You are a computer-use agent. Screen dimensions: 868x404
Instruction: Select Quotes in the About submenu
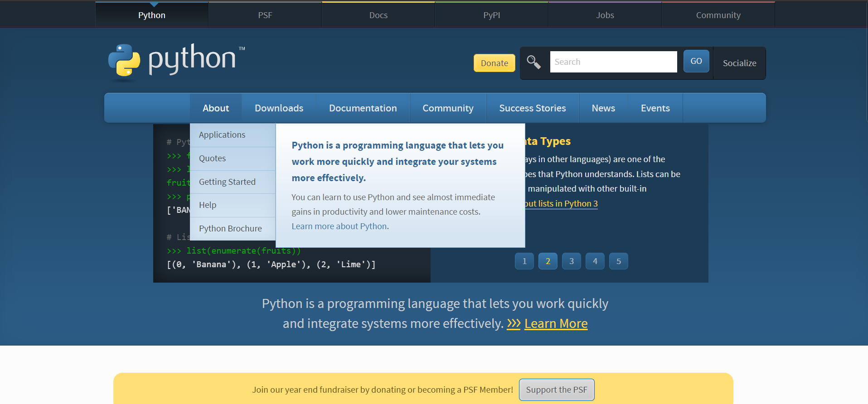(233, 159)
